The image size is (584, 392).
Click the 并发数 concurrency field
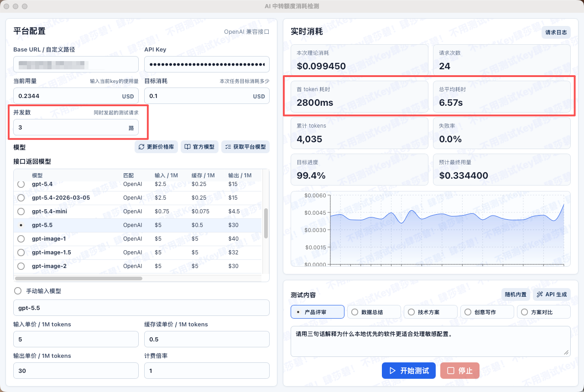click(x=76, y=128)
